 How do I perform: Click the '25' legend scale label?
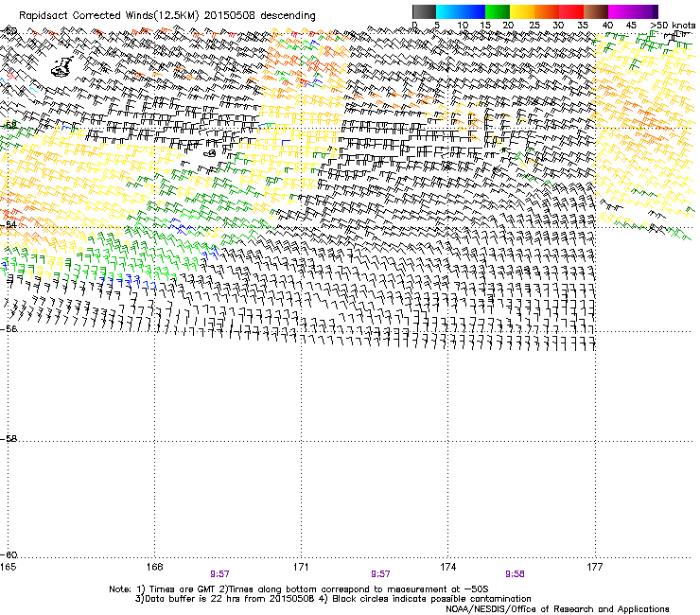coord(534,25)
